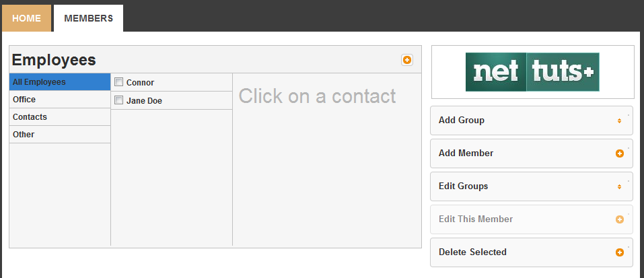Switch to the MEMBERS tab
This screenshot has width=644, height=278.
[88, 18]
